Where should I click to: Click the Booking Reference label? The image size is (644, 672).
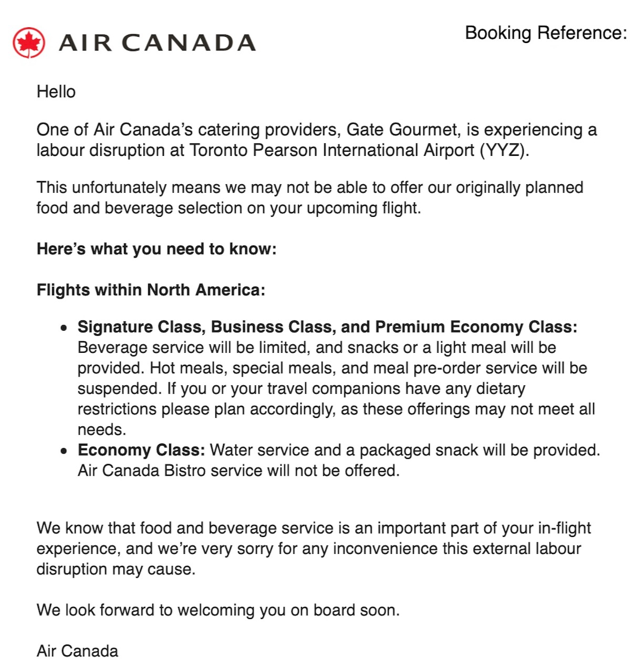546,33
